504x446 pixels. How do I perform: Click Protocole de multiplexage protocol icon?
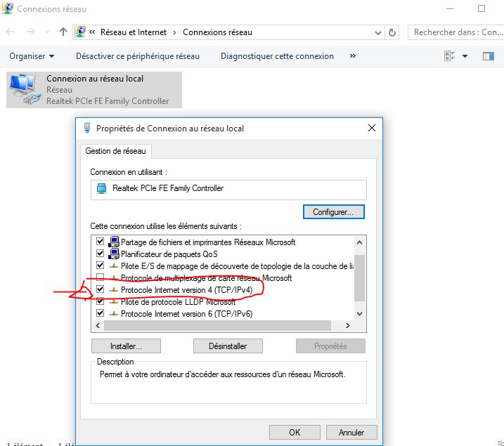(x=113, y=277)
